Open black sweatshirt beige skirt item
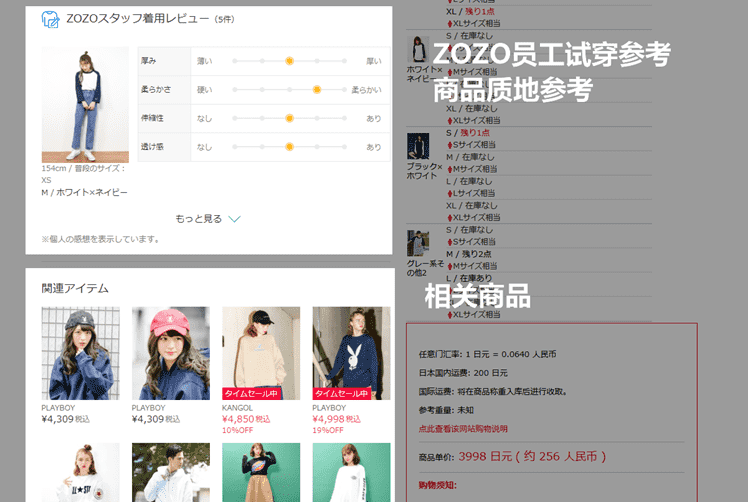This screenshot has width=748, height=502. click(x=261, y=472)
